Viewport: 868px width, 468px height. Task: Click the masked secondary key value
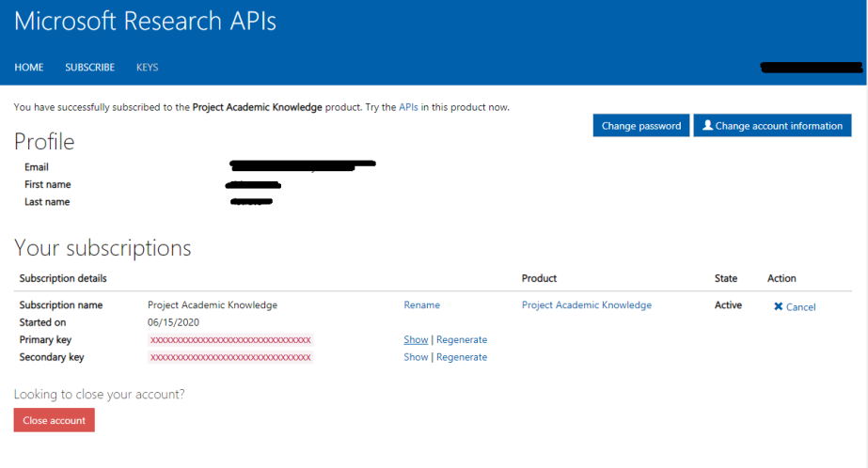click(x=230, y=357)
